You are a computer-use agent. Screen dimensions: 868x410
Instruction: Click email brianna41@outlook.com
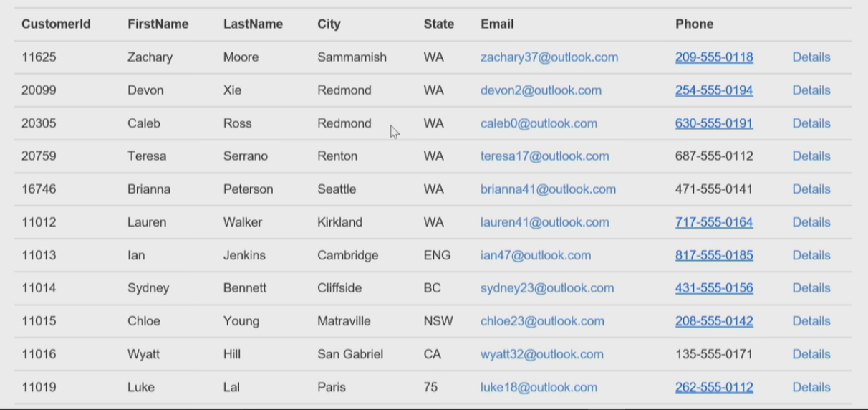pos(548,189)
